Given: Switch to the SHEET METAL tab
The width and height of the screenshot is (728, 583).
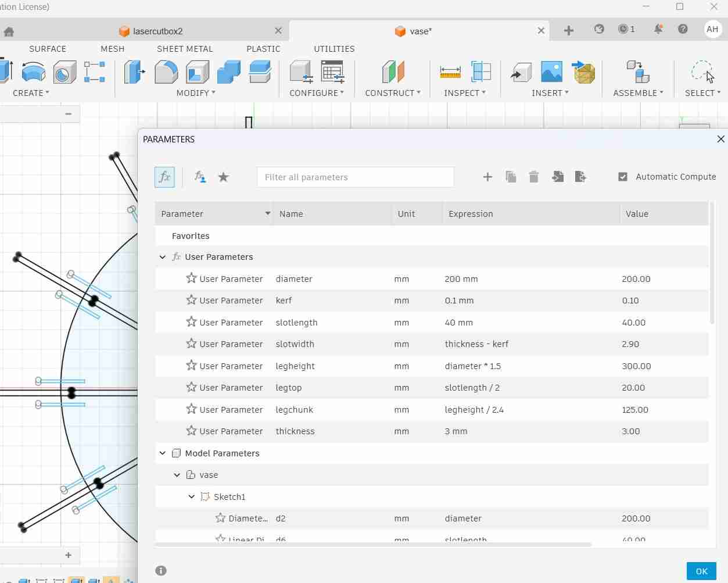Looking at the screenshot, I should coord(185,49).
